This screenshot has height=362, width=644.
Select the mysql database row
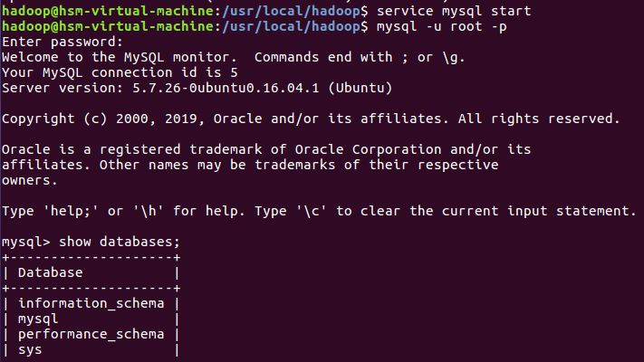tap(91, 319)
